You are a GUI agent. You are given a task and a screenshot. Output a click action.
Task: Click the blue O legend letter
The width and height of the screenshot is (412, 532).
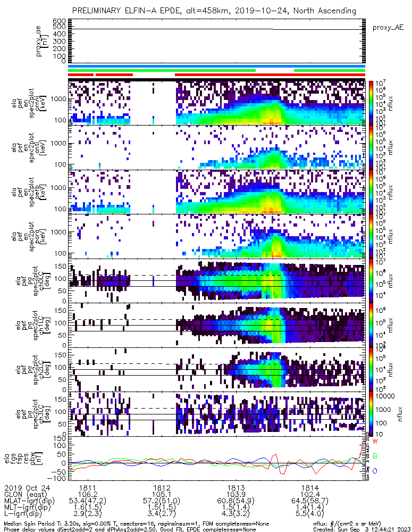click(x=375, y=471)
